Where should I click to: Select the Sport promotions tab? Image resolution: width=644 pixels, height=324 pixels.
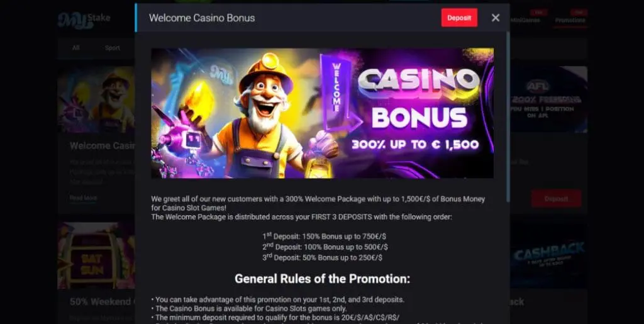pos(112,48)
